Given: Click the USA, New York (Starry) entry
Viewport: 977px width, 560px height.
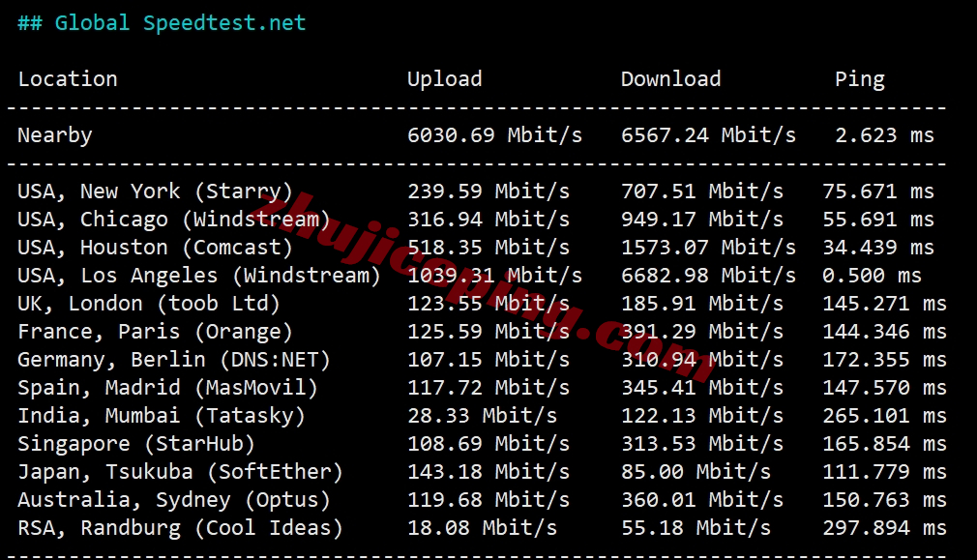Looking at the screenshot, I should pos(155,192).
